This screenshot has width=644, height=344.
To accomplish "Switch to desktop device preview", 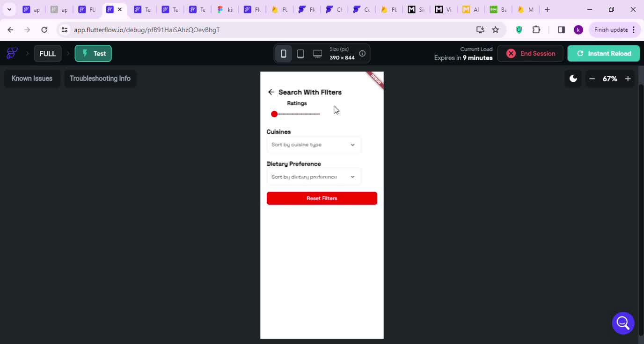I will [x=317, y=54].
